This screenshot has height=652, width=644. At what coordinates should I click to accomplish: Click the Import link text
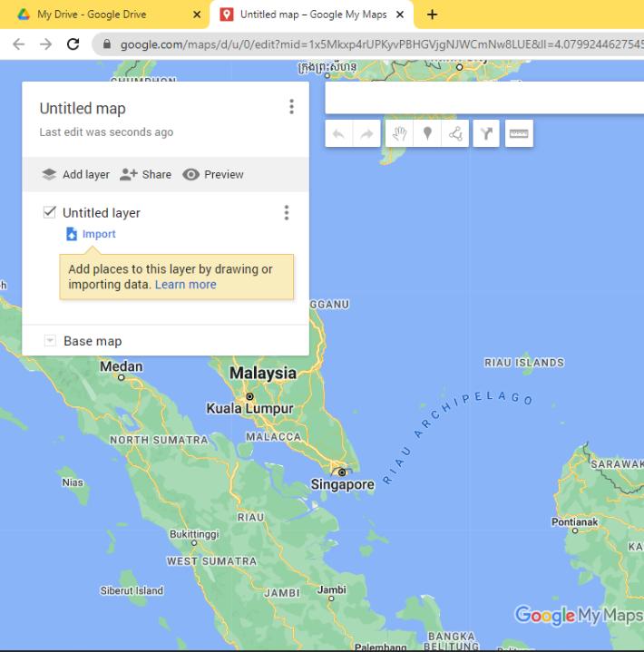(x=99, y=234)
